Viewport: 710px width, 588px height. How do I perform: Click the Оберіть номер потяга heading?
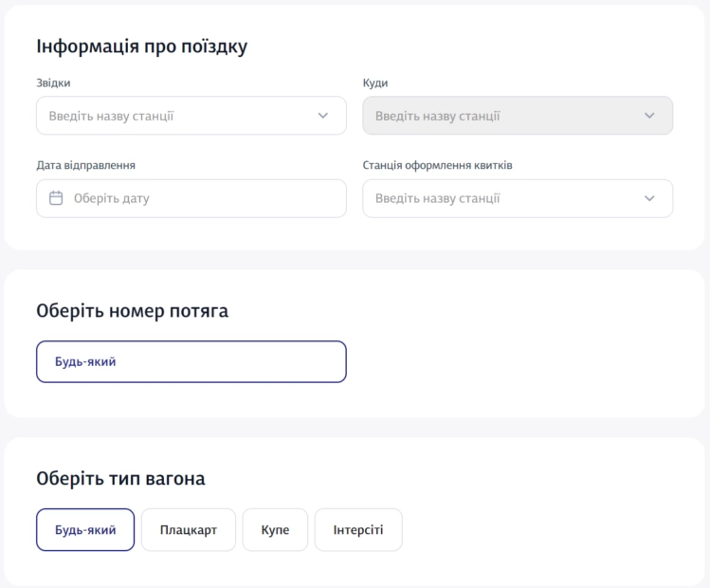[x=132, y=310]
